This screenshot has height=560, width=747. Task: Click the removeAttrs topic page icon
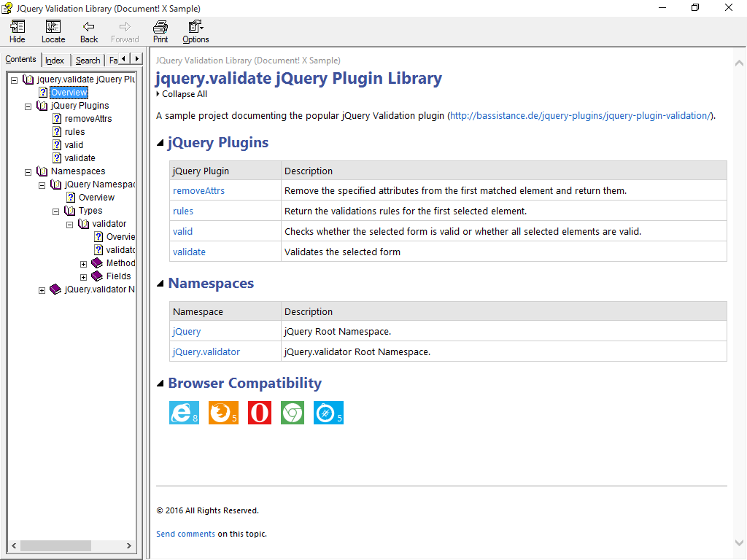[x=57, y=119]
